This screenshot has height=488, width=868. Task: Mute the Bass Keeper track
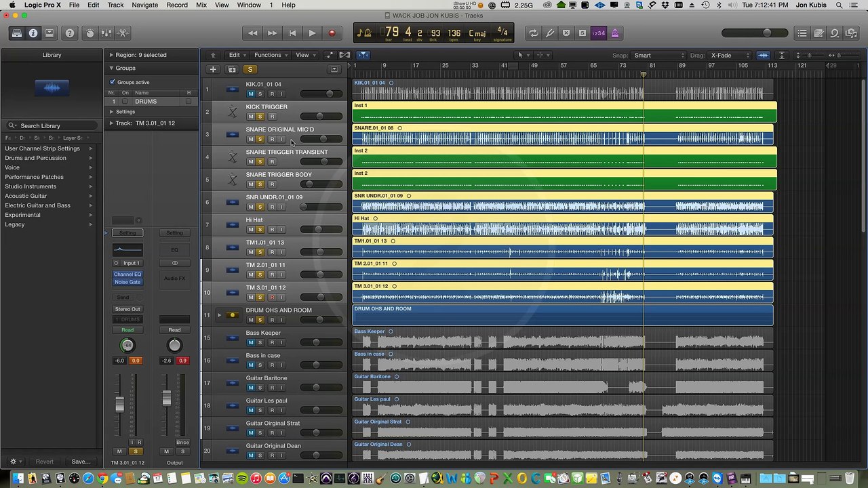coord(251,342)
